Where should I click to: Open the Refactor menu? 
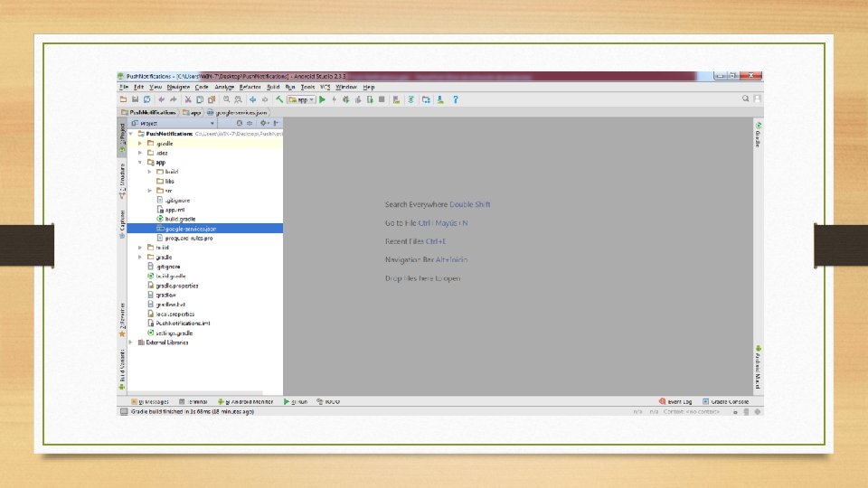click(250, 87)
